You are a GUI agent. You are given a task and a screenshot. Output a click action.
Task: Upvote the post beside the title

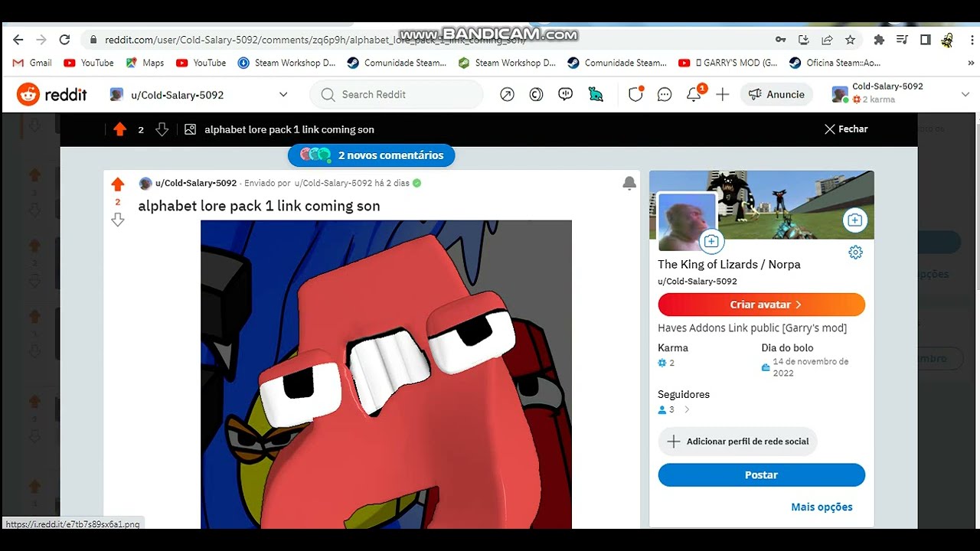pos(117,184)
